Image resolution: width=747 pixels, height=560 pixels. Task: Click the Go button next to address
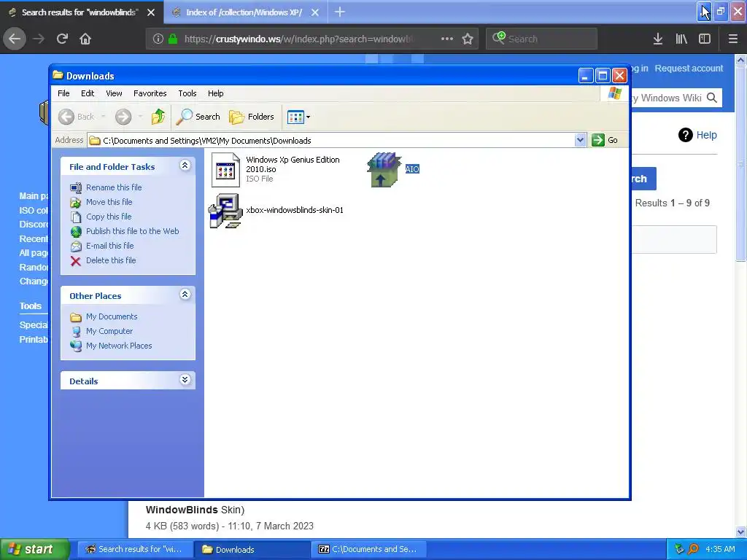tap(605, 141)
